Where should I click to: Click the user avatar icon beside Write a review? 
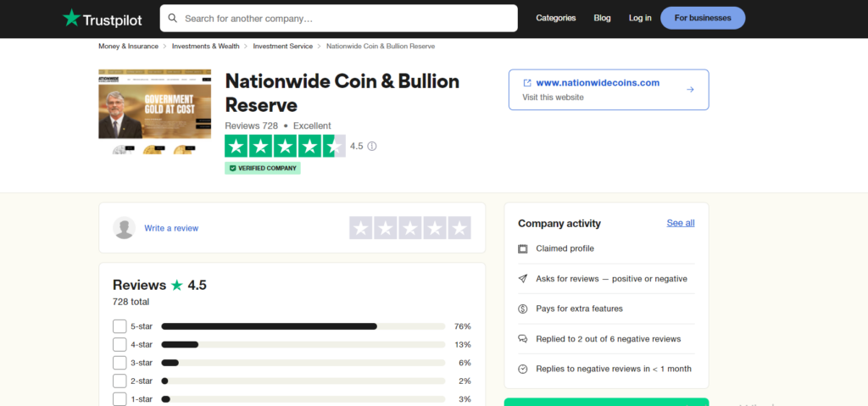[x=124, y=228]
